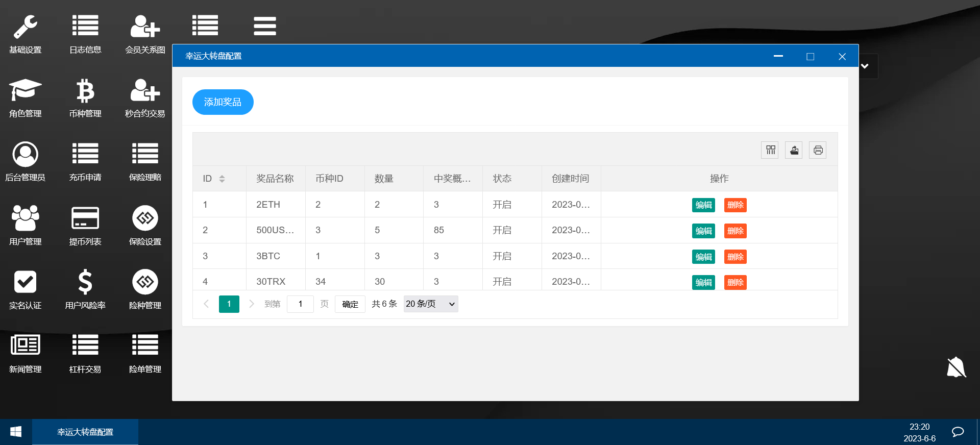Click the page number input field

coord(300,304)
